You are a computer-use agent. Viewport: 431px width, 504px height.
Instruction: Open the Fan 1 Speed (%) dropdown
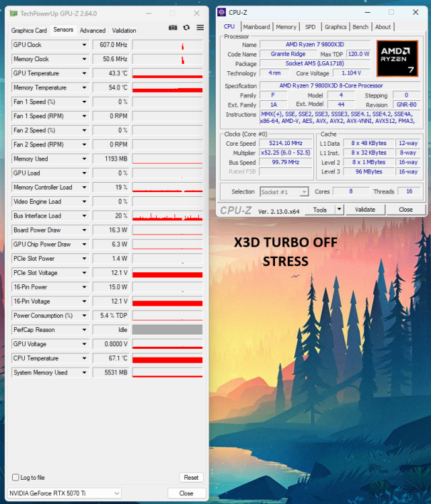point(84,102)
